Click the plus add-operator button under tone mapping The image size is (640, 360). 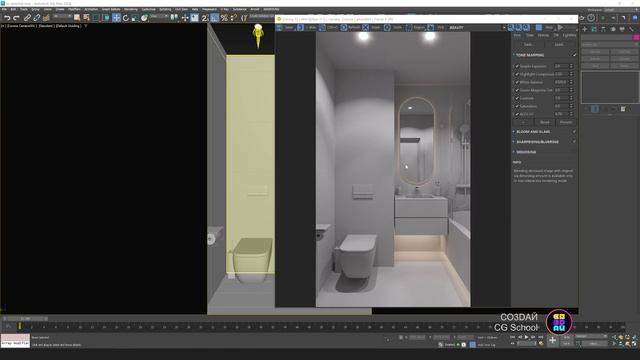coord(523,122)
